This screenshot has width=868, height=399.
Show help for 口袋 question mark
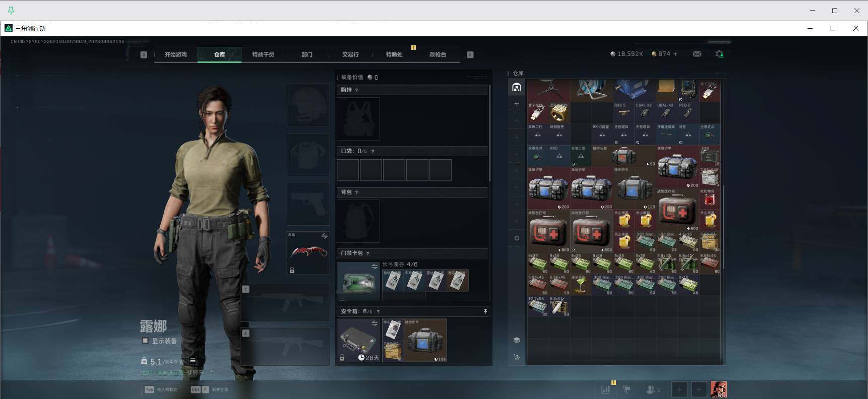click(373, 151)
